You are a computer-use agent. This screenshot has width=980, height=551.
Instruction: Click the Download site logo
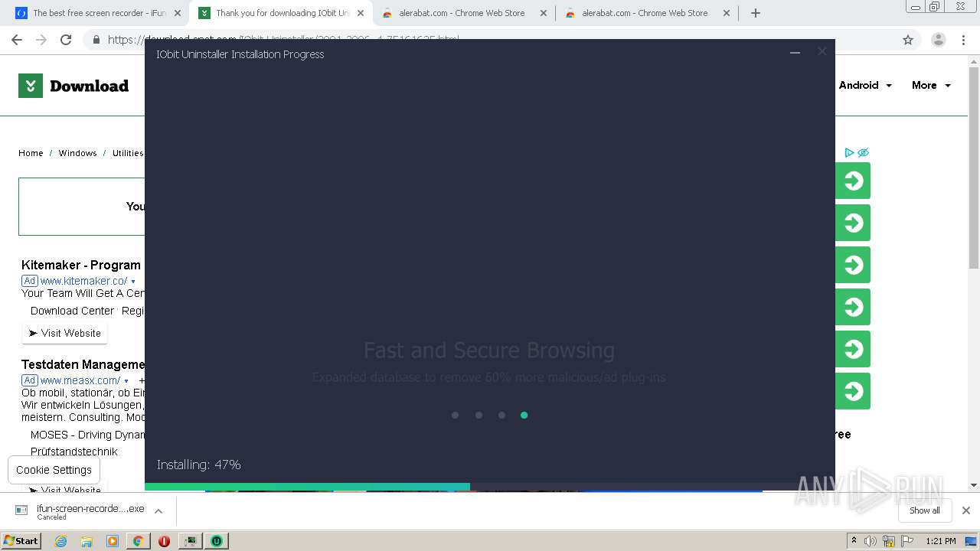coord(73,86)
